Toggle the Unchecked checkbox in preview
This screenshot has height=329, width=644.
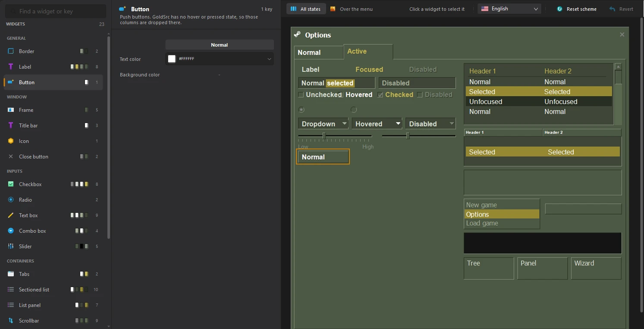[301, 95]
